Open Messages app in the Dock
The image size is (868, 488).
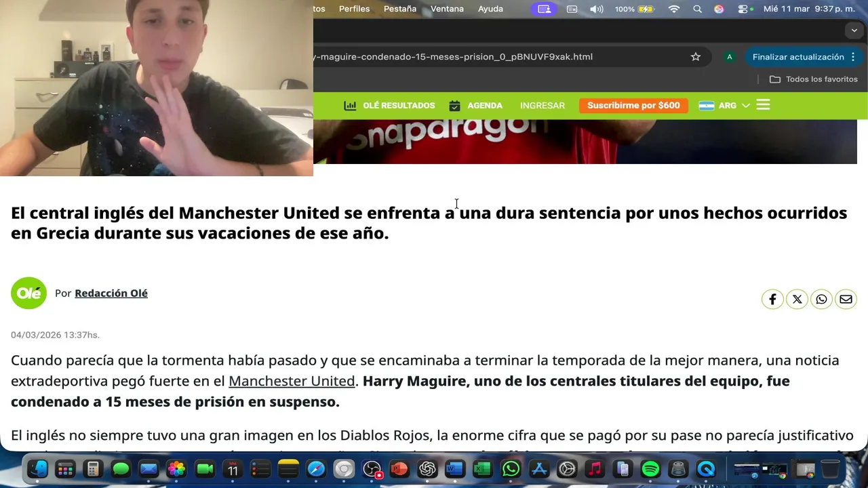coord(121,469)
